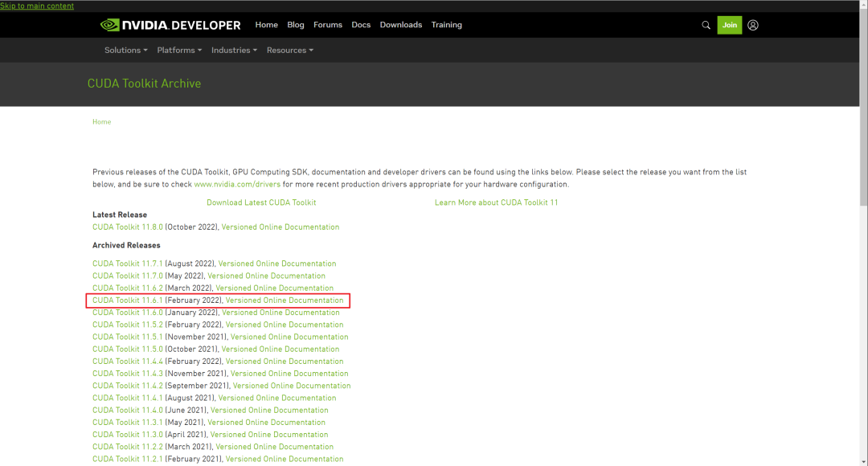
Task: Click the scrollbar down arrow
Action: tap(863, 462)
